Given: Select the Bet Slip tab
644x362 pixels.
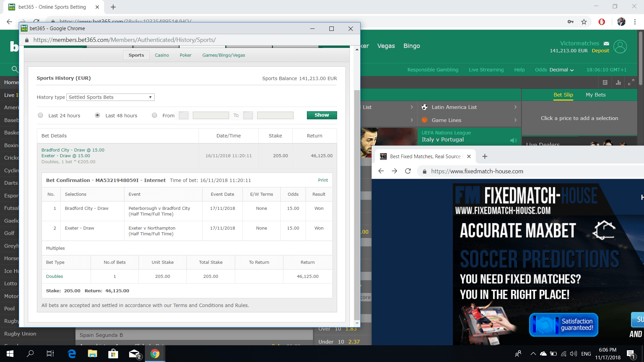Looking at the screenshot, I should (563, 95).
